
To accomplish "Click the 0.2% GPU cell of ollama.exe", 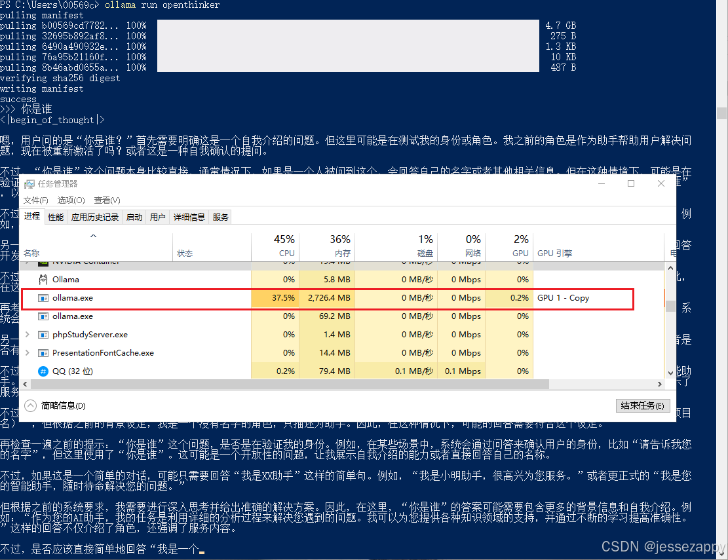I will [509, 298].
